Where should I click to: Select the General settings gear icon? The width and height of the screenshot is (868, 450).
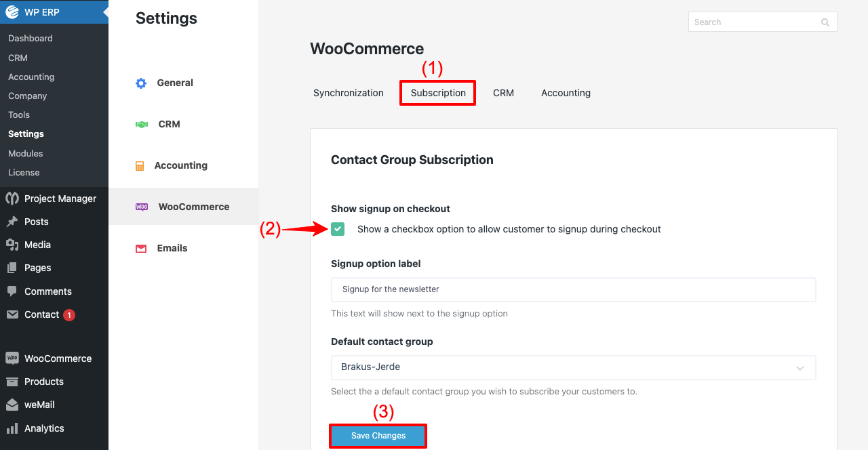(140, 83)
